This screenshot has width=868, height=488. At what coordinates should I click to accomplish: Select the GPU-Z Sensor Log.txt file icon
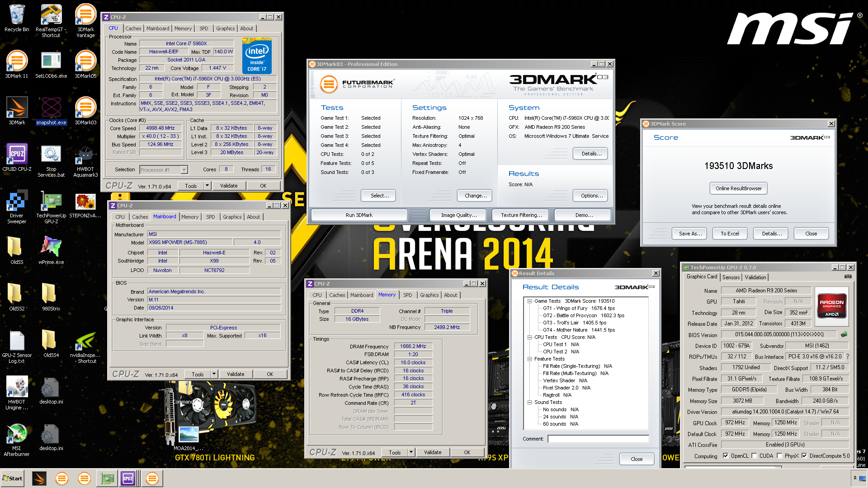pyautogui.click(x=17, y=347)
